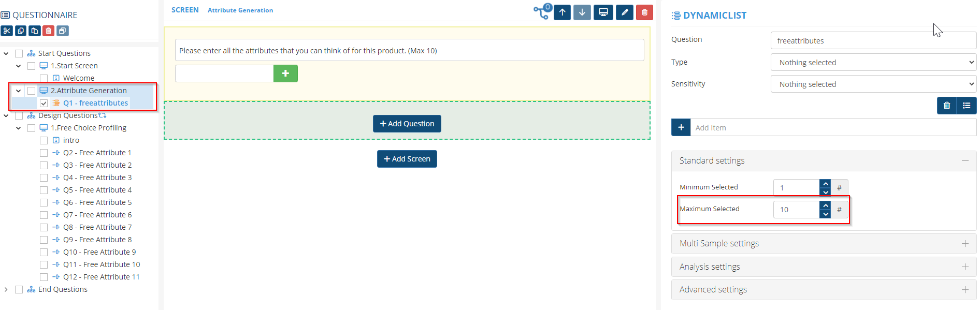The image size is (980, 310).
Task: Uncheck the Q1 - freeattributes checkbox
Action: point(44,103)
